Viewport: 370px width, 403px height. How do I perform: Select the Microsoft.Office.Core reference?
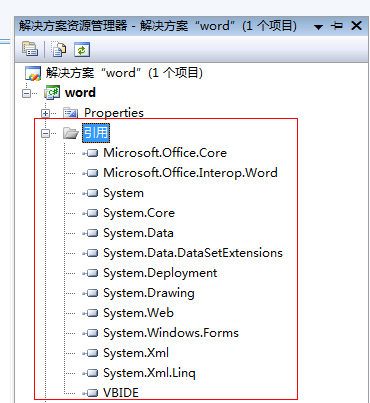[x=165, y=153]
